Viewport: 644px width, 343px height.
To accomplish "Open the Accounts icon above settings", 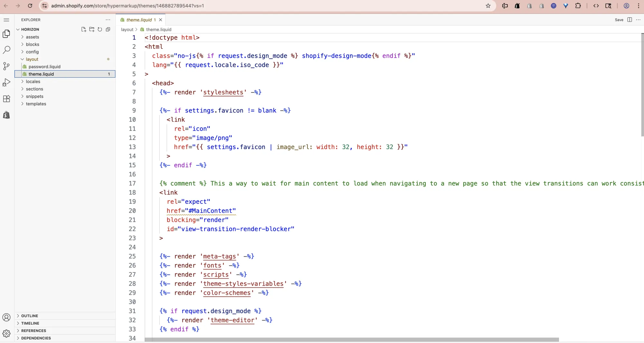I will pyautogui.click(x=6, y=317).
